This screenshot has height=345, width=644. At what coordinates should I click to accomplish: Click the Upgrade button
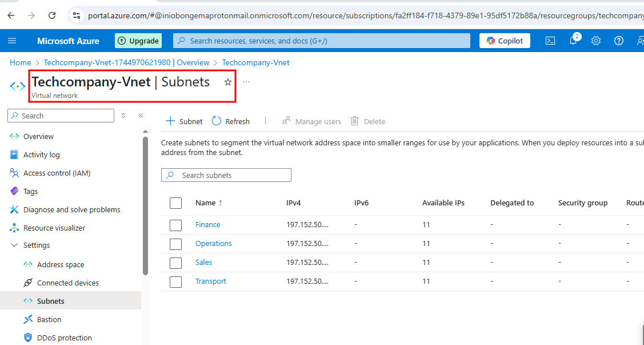138,41
